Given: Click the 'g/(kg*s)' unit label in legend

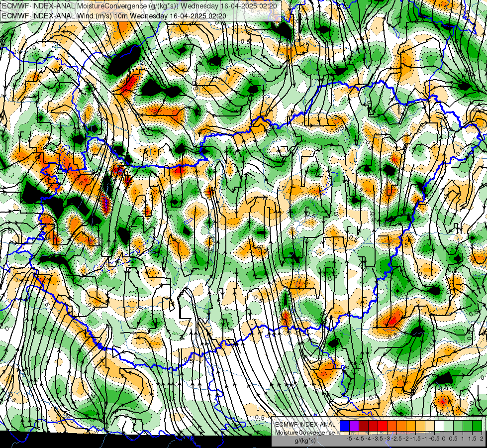Looking at the screenshot, I should click(x=305, y=441).
